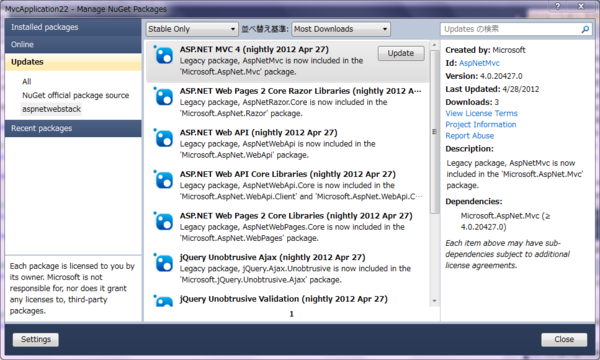The height and width of the screenshot is (360, 600).
Task: Open the Settings dialog
Action: pyautogui.click(x=36, y=339)
